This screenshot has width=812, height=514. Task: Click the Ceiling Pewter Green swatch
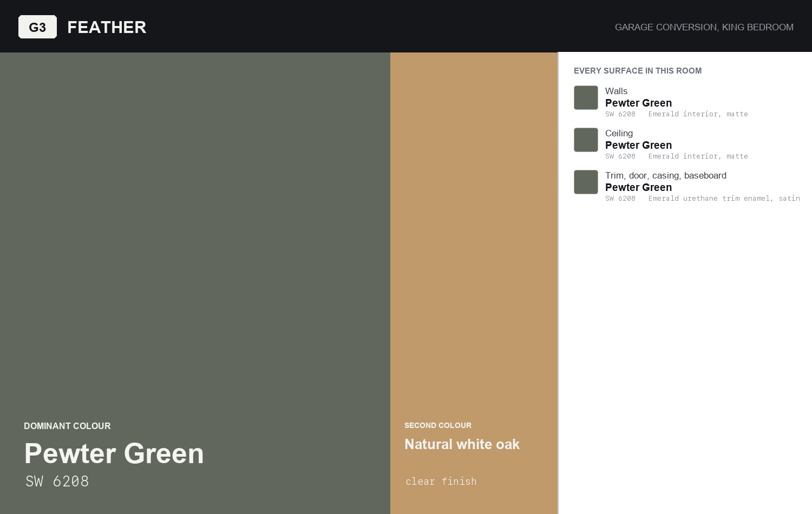[x=586, y=140]
